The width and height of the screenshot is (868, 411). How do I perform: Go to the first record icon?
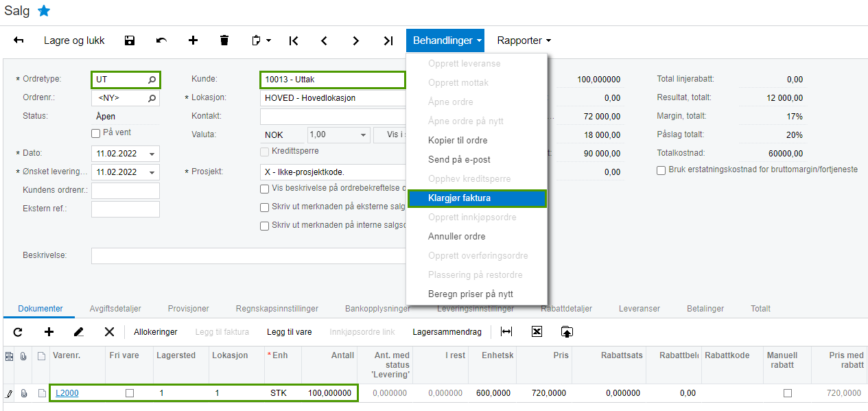click(294, 40)
